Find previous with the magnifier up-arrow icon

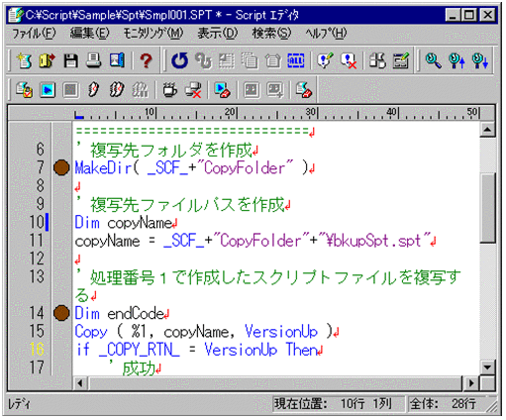[x=456, y=60]
